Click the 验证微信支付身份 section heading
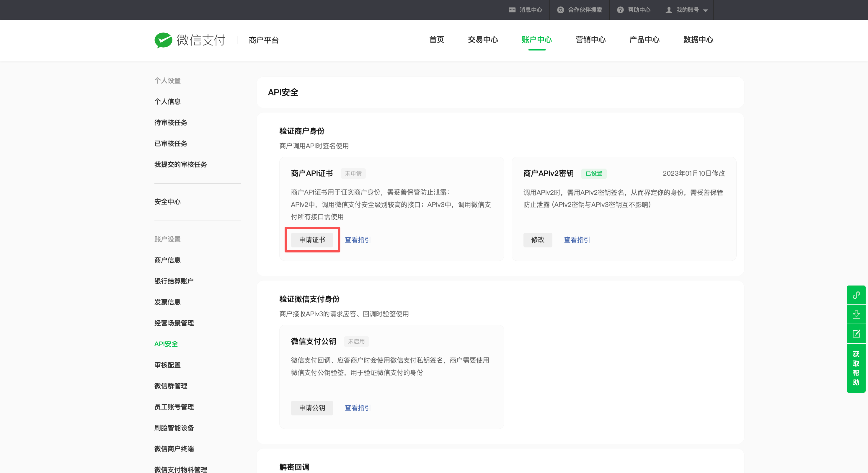 tap(309, 299)
